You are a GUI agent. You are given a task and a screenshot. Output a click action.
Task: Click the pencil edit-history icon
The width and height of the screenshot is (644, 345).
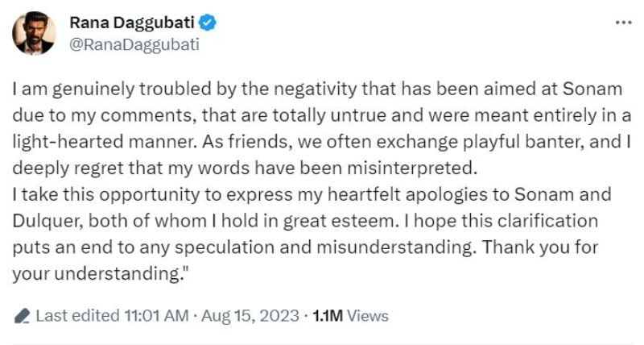coord(23,316)
